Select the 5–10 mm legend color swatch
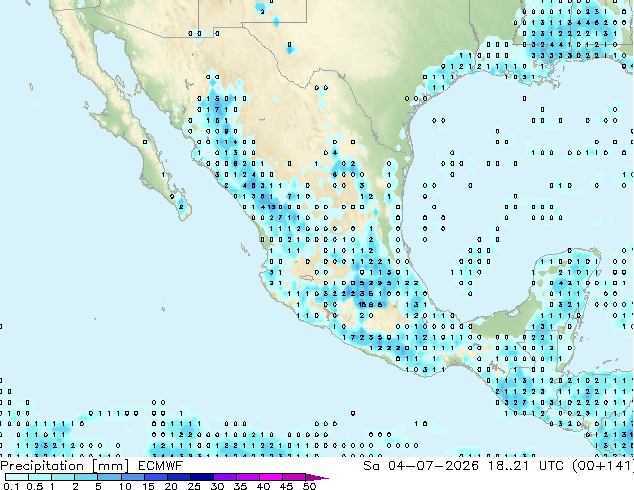Screen dimensions: 634x490 click(x=109, y=477)
